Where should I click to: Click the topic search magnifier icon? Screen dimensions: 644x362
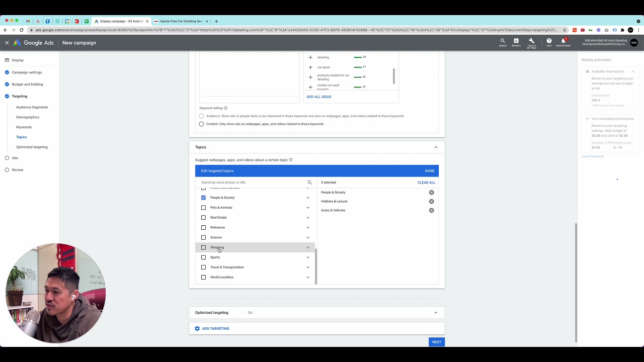(x=309, y=183)
